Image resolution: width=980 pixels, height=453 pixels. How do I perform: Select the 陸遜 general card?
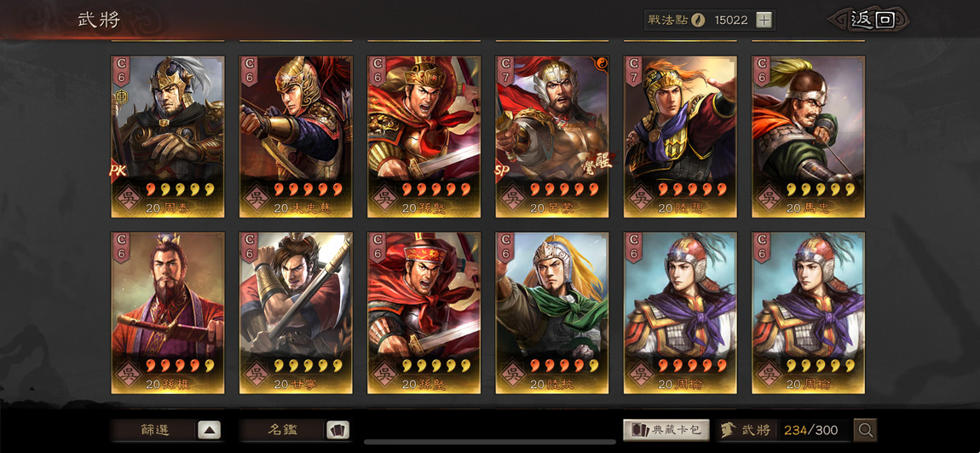pyautogui.click(x=681, y=137)
